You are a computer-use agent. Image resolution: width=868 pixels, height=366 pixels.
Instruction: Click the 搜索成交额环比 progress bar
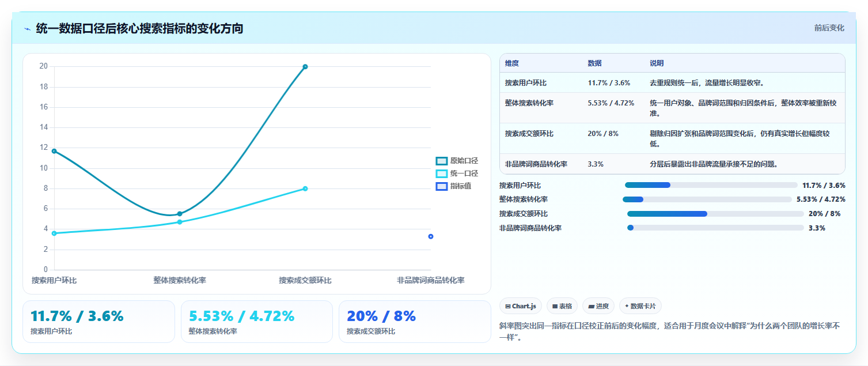(x=715, y=214)
